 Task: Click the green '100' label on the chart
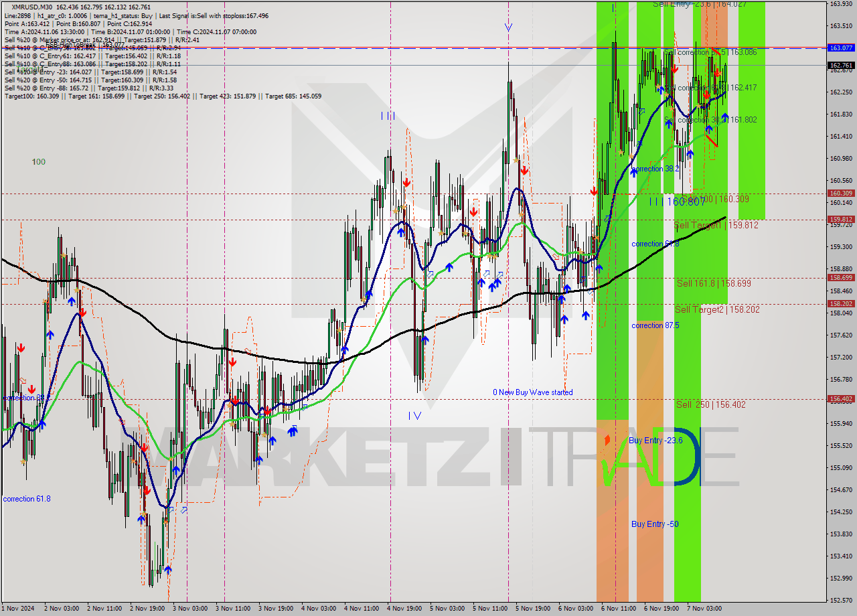(x=39, y=162)
